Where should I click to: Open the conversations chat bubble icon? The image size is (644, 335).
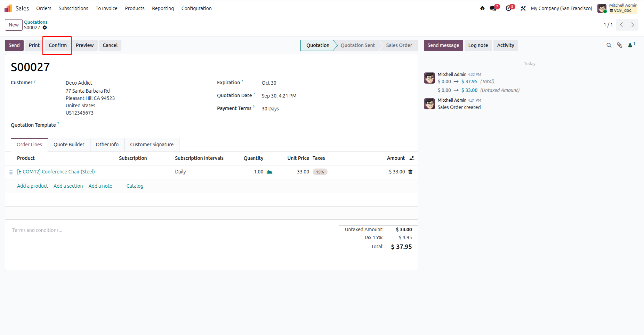tap(494, 8)
